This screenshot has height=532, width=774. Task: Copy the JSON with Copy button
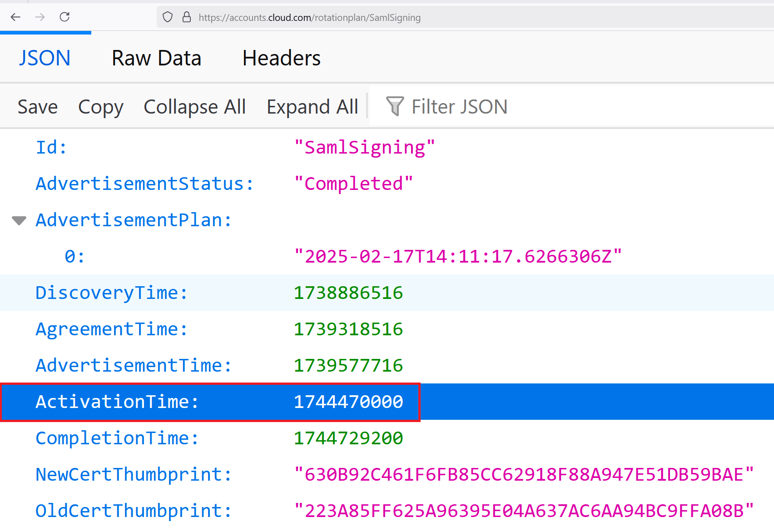coord(100,107)
